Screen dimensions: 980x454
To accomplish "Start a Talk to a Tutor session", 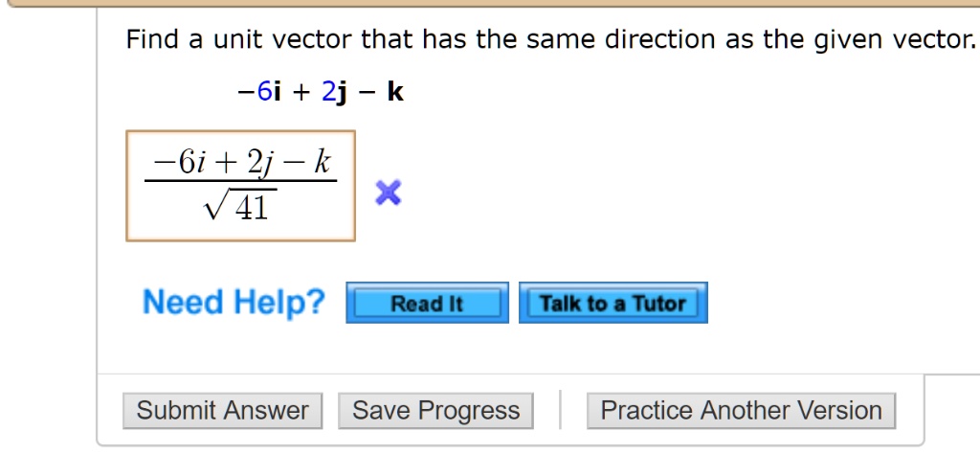I will (613, 303).
